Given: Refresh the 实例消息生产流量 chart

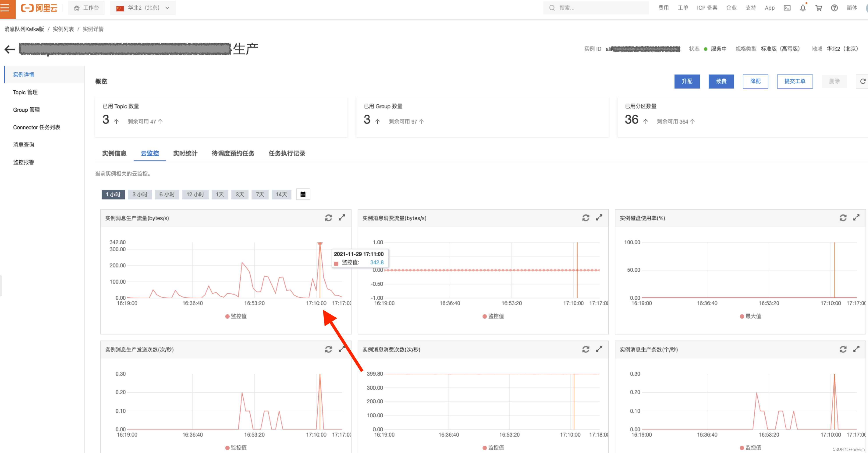Looking at the screenshot, I should 328,218.
